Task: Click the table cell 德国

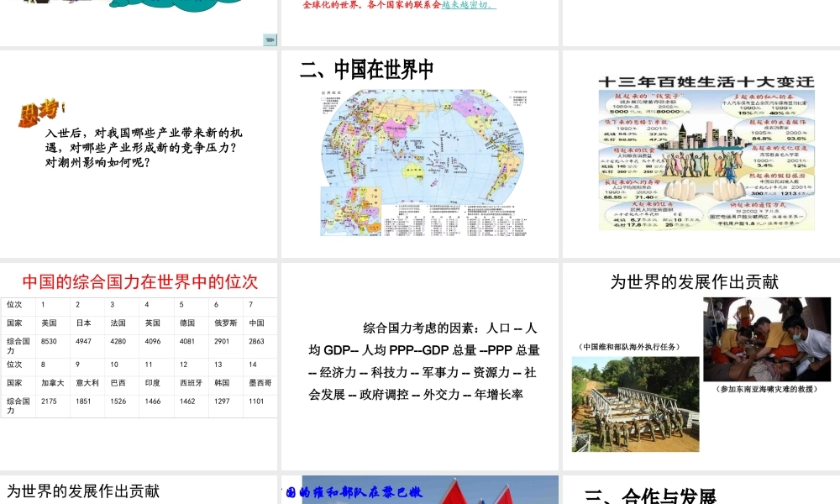Action: (x=187, y=323)
